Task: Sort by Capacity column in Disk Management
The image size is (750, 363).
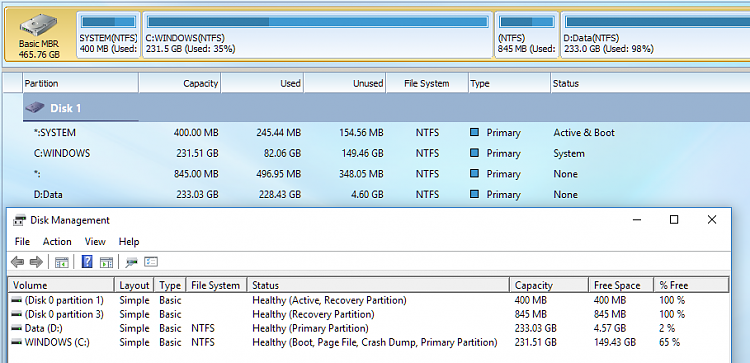Action: click(x=549, y=286)
